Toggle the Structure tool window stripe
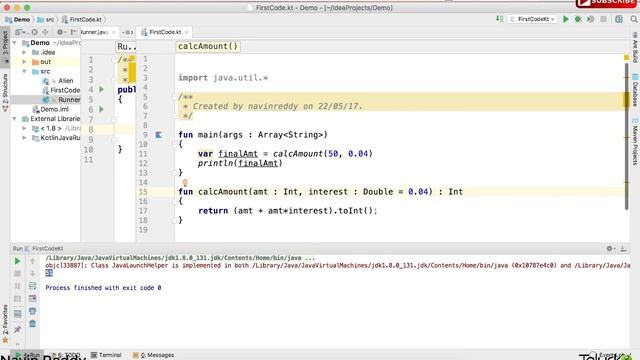Viewport: 640px width, 360px height. (5, 92)
